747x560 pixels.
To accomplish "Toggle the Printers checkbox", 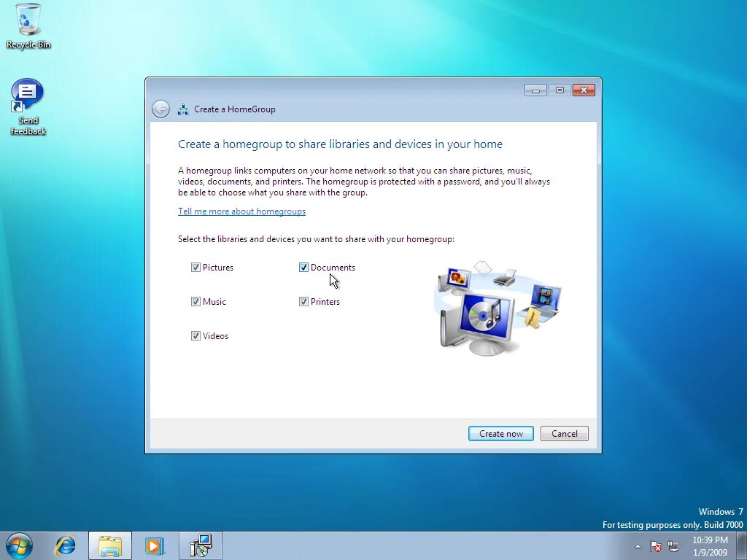I will coord(304,302).
